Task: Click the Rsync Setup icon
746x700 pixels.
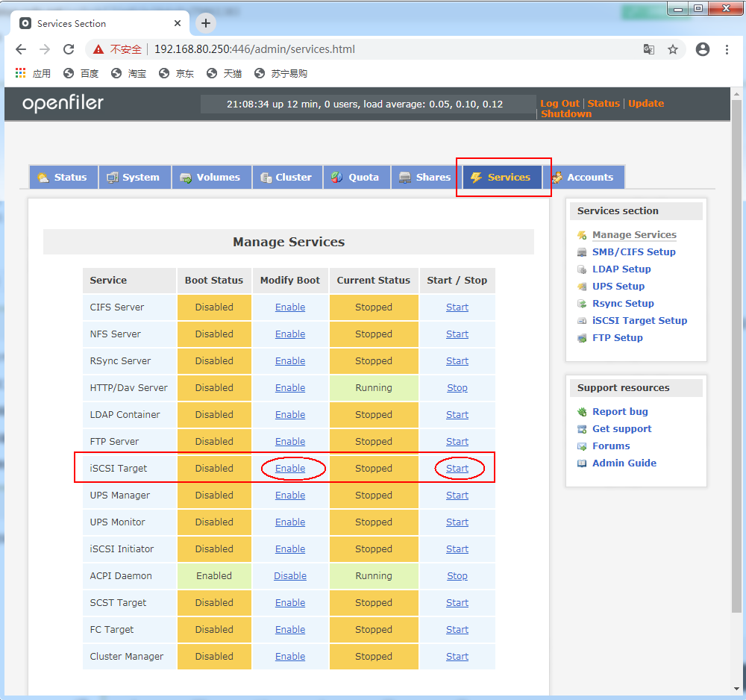Action: tap(582, 303)
